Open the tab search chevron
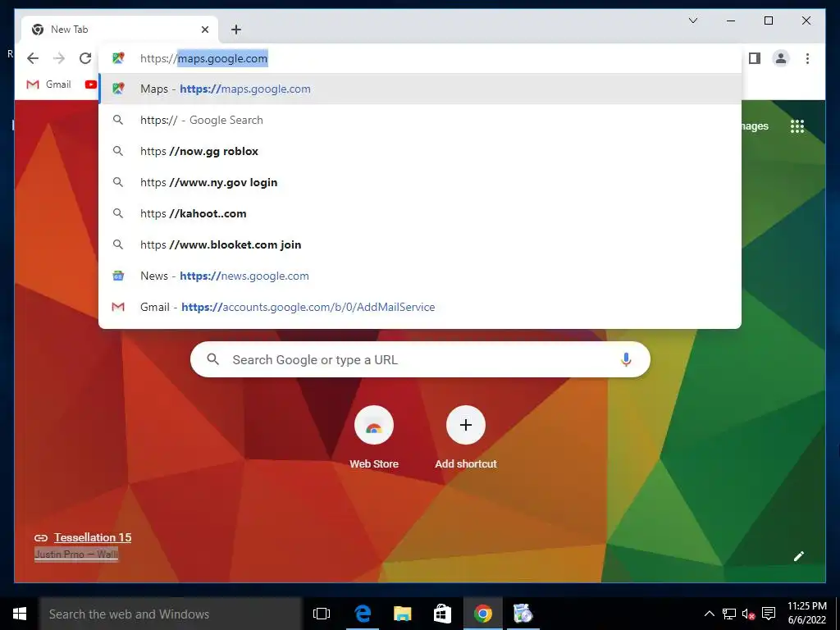The height and width of the screenshot is (630, 840). 692,21
